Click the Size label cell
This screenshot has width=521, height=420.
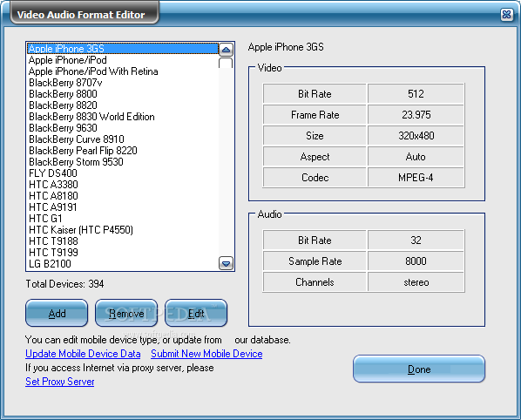pos(315,136)
